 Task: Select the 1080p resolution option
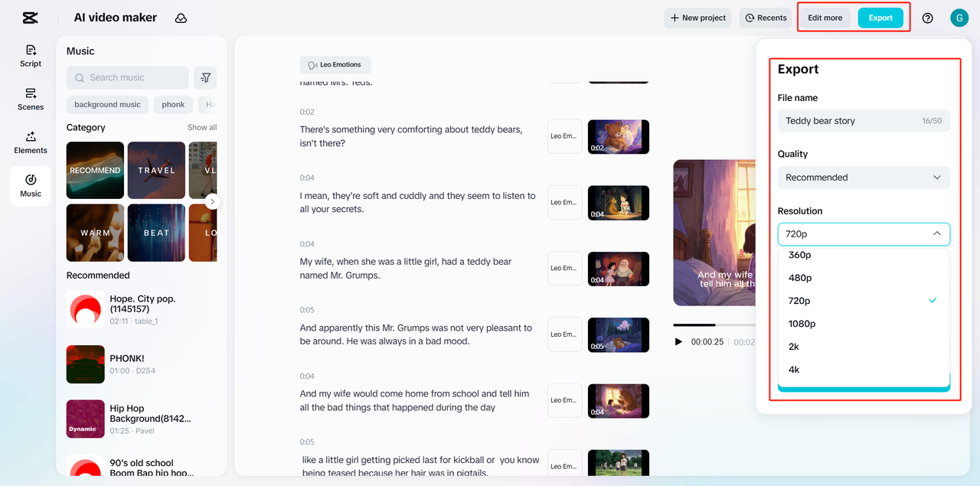(x=801, y=323)
